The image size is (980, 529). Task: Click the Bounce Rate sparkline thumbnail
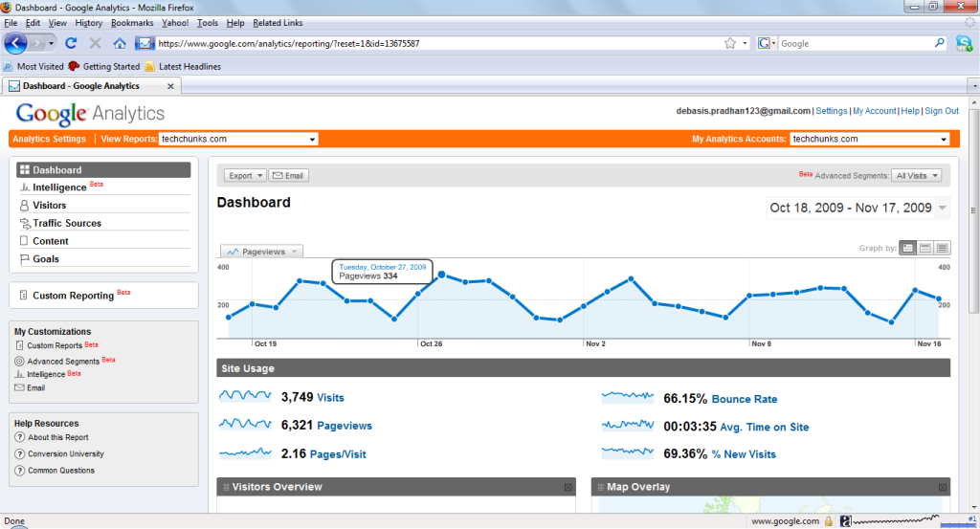(628, 397)
